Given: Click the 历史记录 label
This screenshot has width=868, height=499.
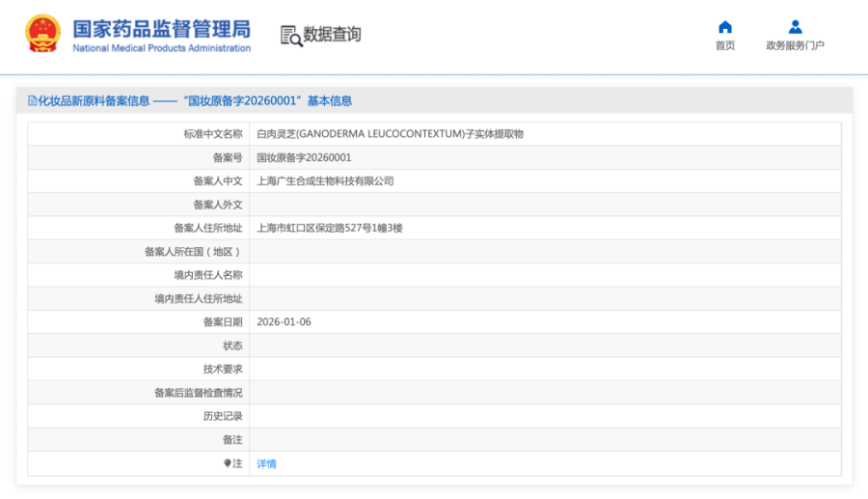Looking at the screenshot, I should click(223, 417).
